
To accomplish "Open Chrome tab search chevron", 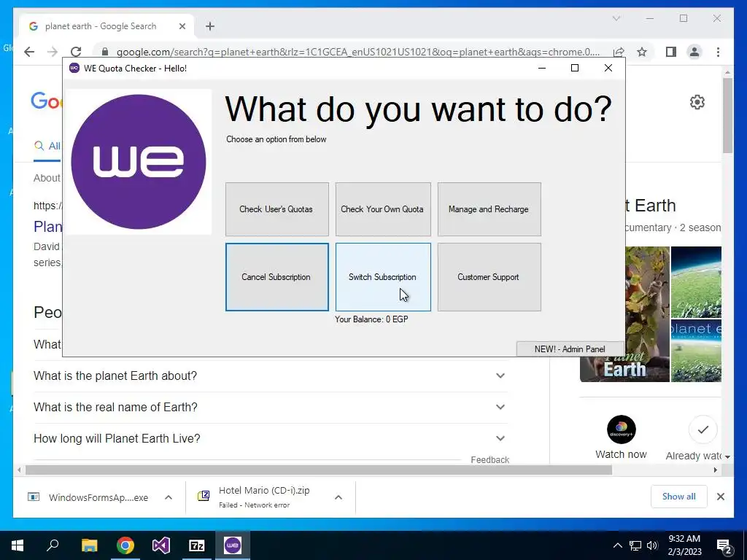I will point(616,18).
